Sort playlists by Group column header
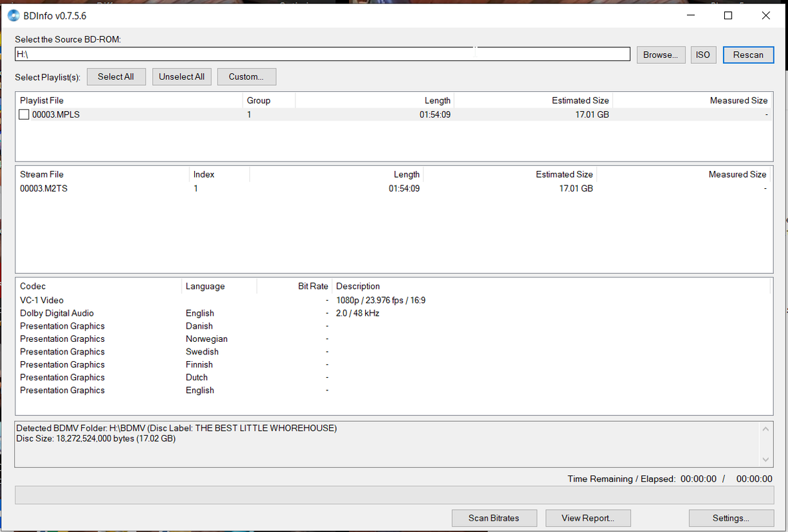Screen dimensions: 788x532 (269, 100)
